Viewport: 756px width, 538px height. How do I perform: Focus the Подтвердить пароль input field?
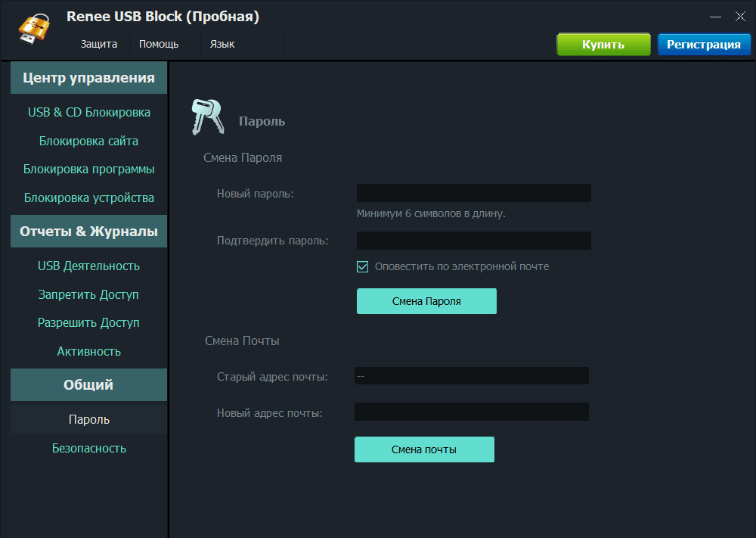point(473,241)
